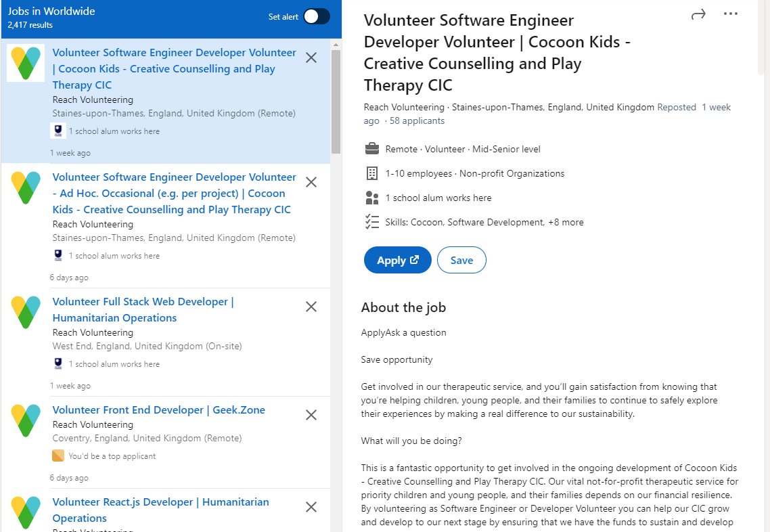Open Volunteer Front End Developer Geek.Zone listing
This screenshot has height=532, width=770.
158,409
